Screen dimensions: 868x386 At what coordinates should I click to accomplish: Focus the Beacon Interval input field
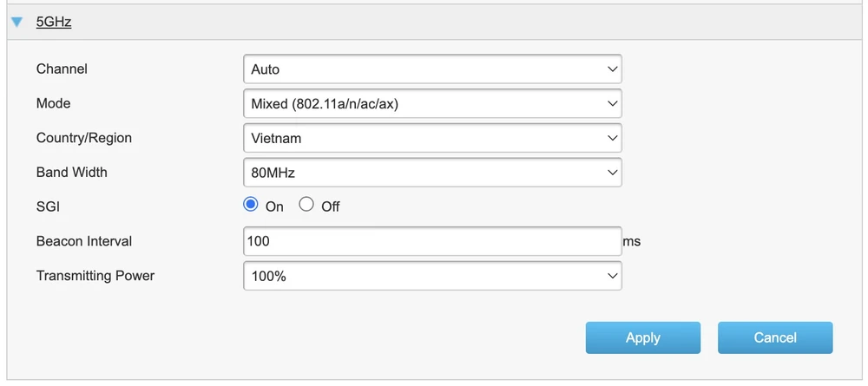(x=432, y=241)
